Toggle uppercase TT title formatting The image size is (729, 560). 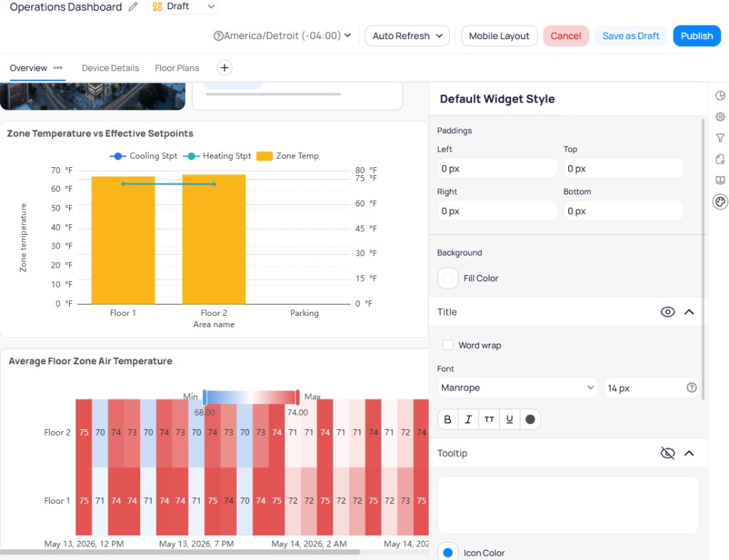click(489, 419)
